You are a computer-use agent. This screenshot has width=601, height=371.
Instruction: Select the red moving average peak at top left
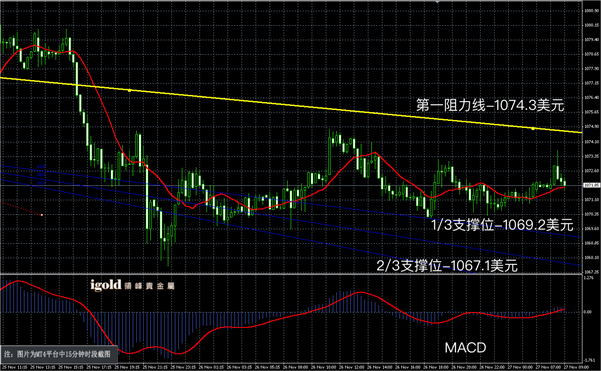point(35,46)
